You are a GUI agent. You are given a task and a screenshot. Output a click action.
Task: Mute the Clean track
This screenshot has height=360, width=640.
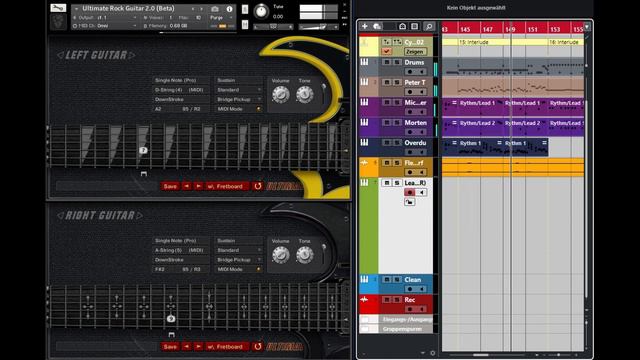point(387,280)
